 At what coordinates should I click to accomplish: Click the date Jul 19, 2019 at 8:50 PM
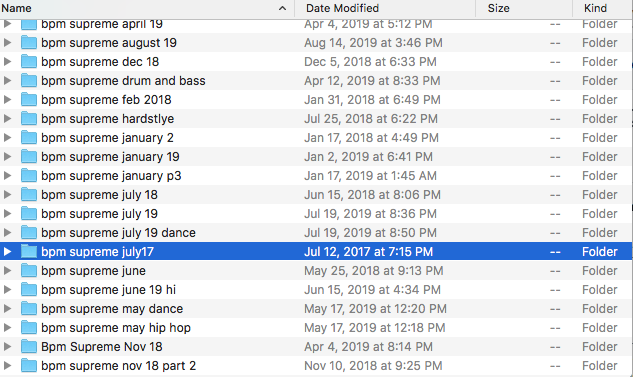point(371,232)
